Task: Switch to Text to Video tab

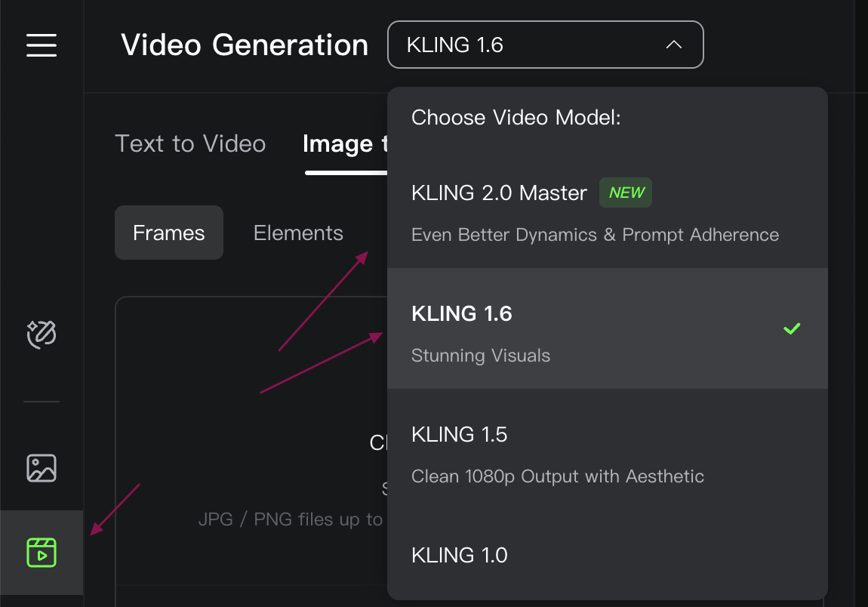Action: point(190,144)
